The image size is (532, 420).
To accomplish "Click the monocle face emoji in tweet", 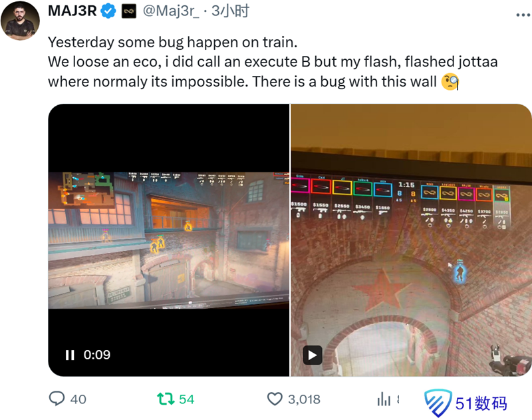I will (x=450, y=82).
